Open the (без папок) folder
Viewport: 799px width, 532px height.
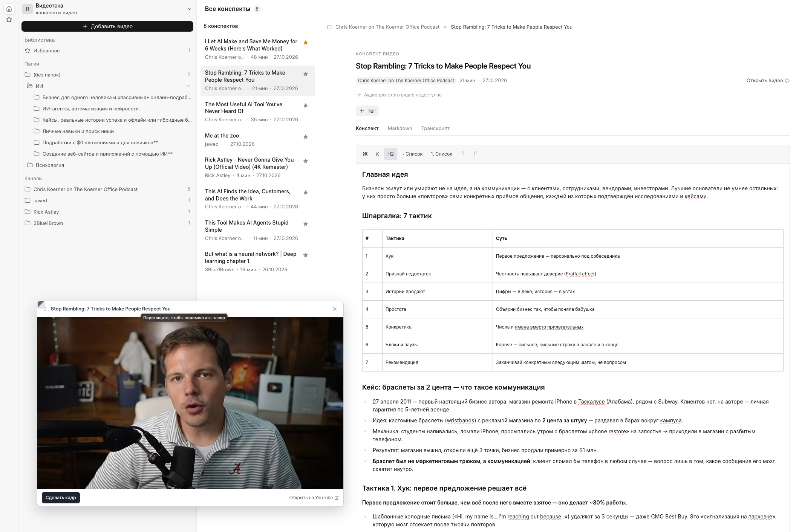click(107, 75)
